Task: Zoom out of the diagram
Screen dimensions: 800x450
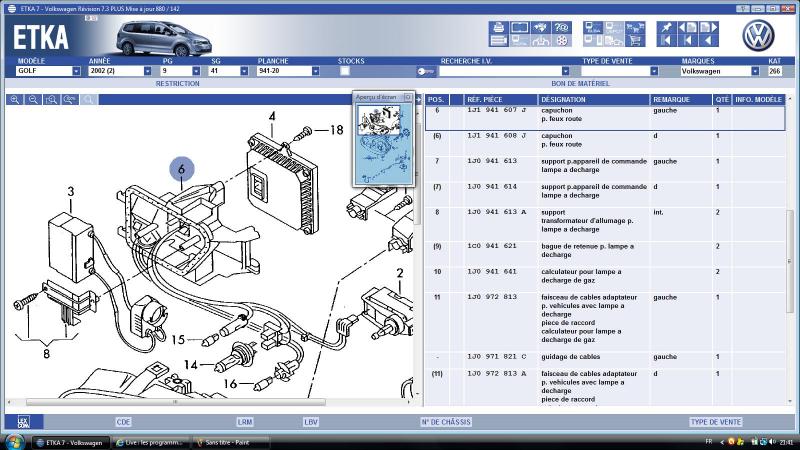Action: [33, 99]
